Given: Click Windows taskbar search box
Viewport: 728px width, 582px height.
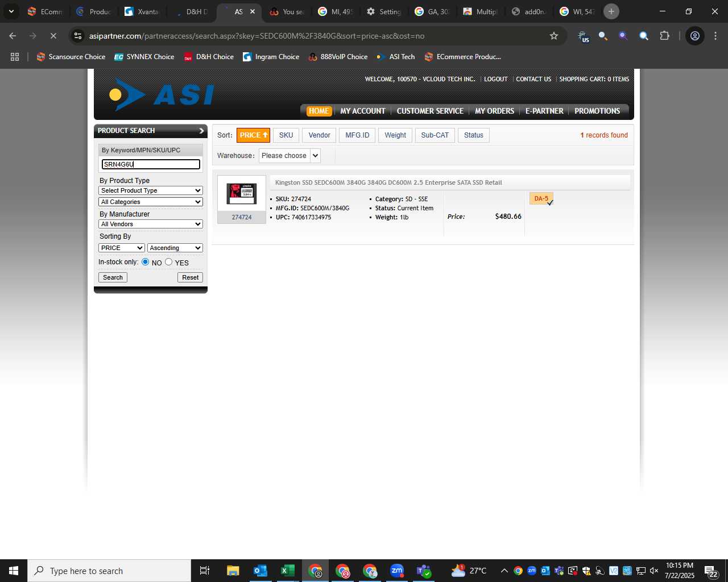Looking at the screenshot, I should pos(109,571).
